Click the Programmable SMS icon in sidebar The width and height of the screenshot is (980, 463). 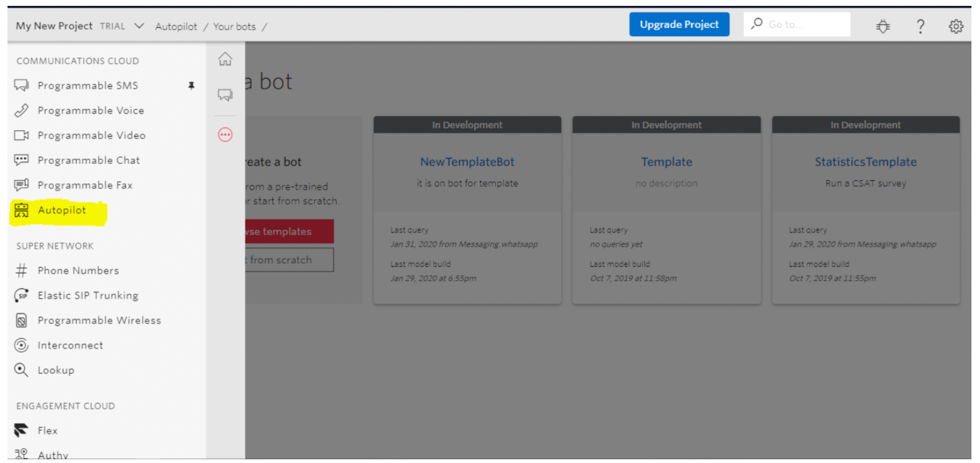point(21,86)
